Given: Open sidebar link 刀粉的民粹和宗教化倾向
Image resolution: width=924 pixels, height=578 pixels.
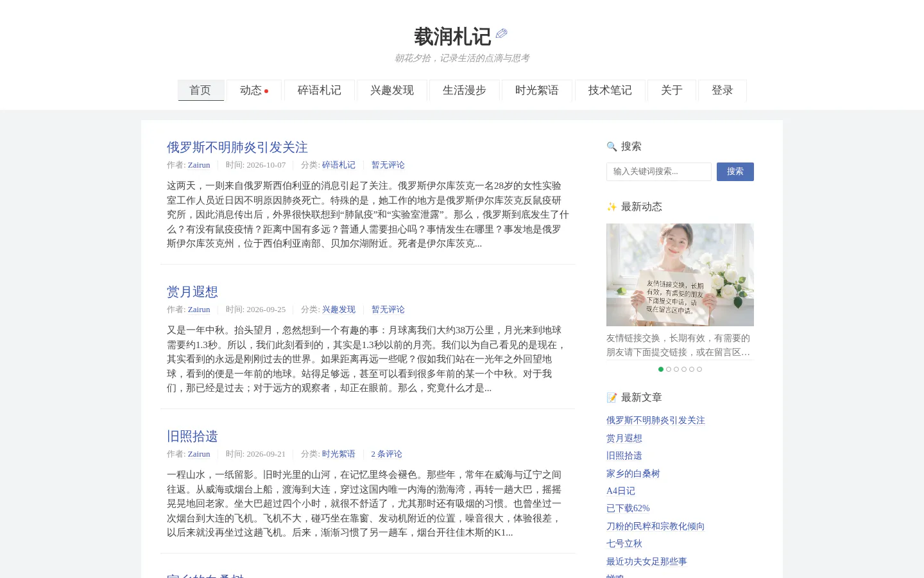Looking at the screenshot, I should 656,526.
